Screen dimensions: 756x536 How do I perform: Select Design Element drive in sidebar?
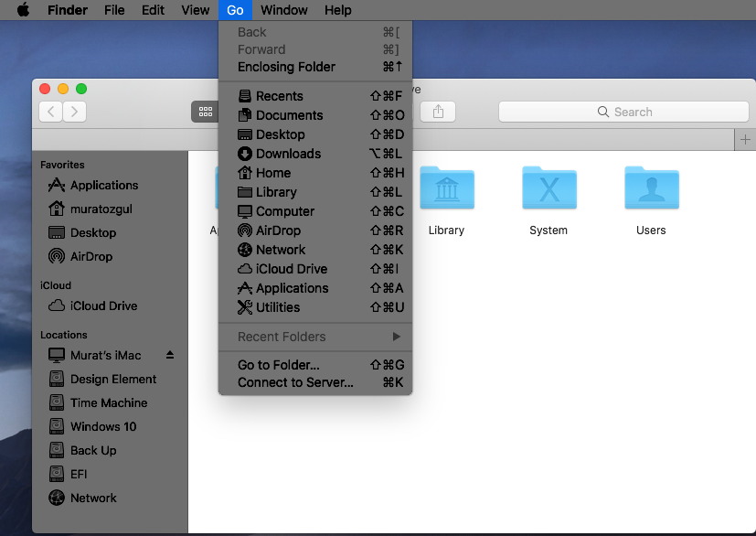point(110,380)
